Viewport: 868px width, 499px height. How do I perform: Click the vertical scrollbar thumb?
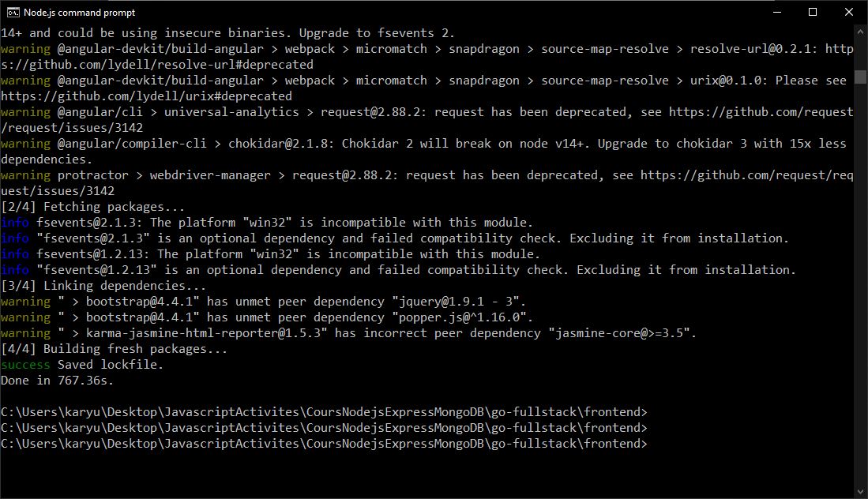click(x=860, y=77)
